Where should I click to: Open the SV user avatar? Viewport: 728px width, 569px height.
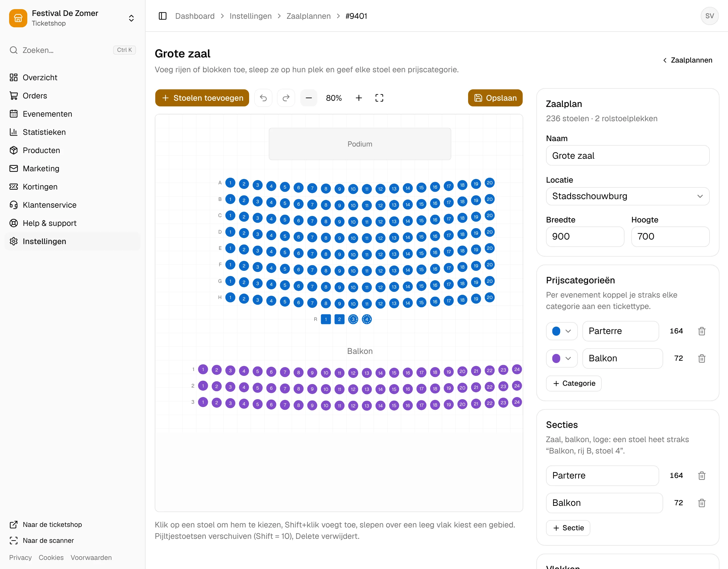click(709, 16)
